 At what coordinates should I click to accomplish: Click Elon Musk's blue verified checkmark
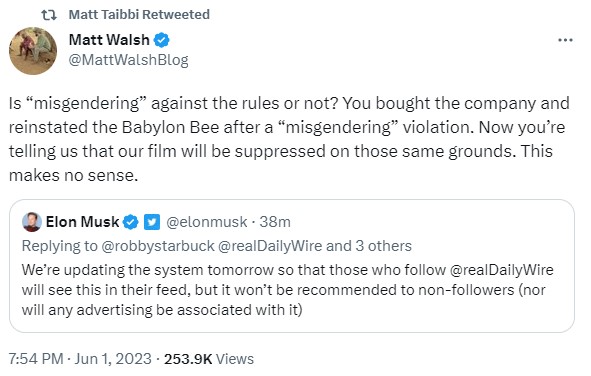click(x=130, y=222)
